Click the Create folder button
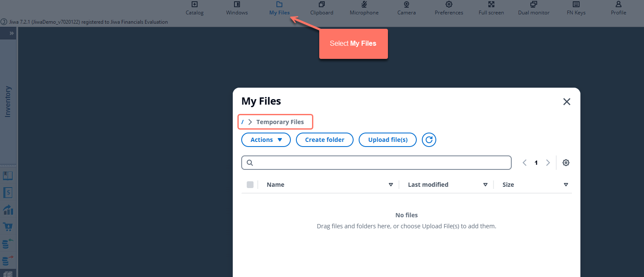 pos(325,140)
